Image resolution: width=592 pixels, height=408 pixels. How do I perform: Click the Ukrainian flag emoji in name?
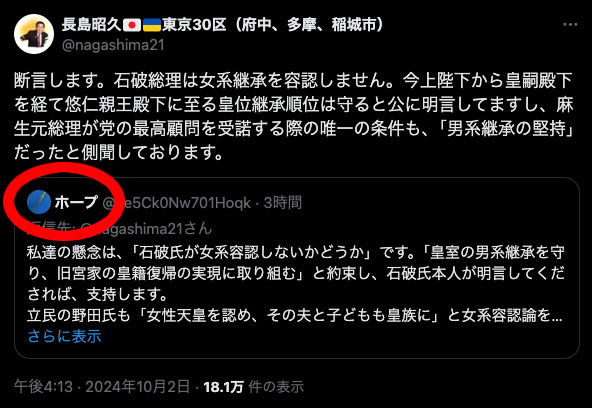click(x=152, y=25)
